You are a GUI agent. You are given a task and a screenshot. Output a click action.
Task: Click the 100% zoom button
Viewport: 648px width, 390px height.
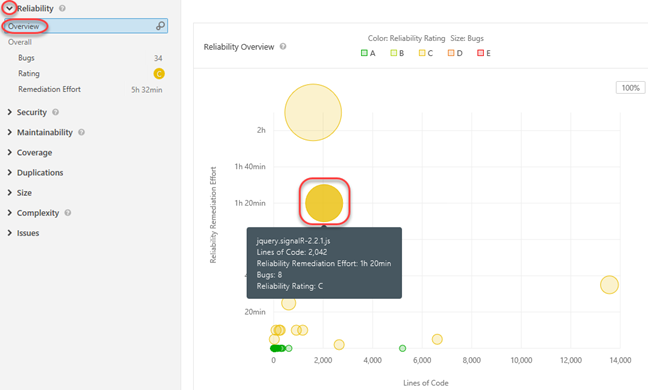coord(630,88)
